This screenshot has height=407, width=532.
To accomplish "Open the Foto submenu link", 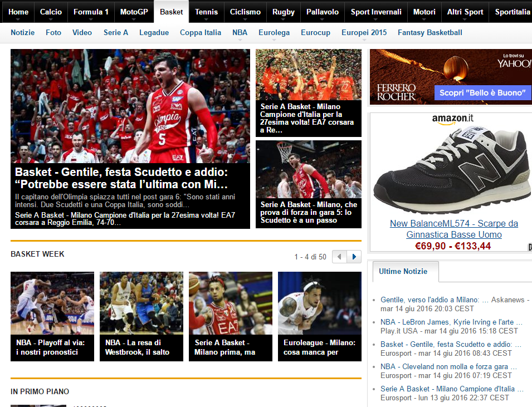I will point(53,32).
